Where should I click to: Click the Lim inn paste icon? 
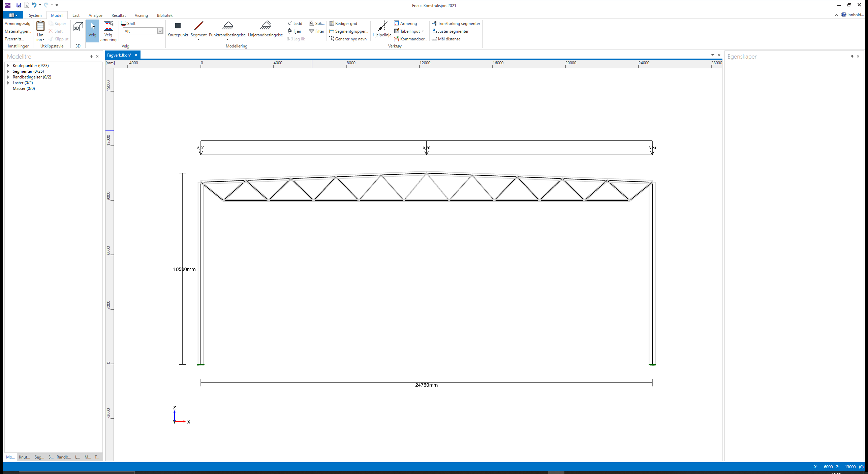click(x=40, y=26)
